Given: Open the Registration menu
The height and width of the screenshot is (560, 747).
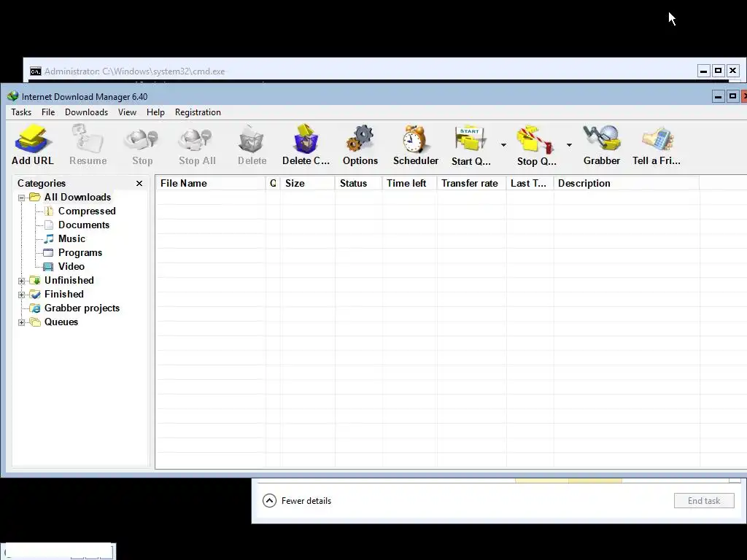Looking at the screenshot, I should click(x=198, y=112).
